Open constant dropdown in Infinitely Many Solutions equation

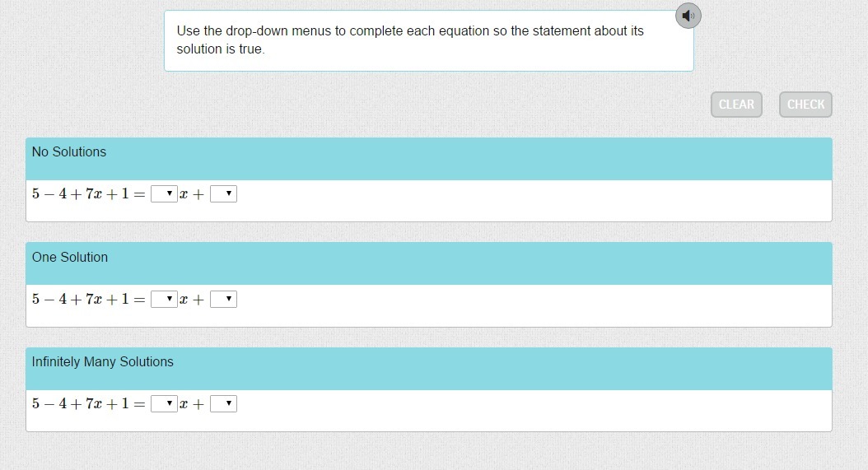223,404
